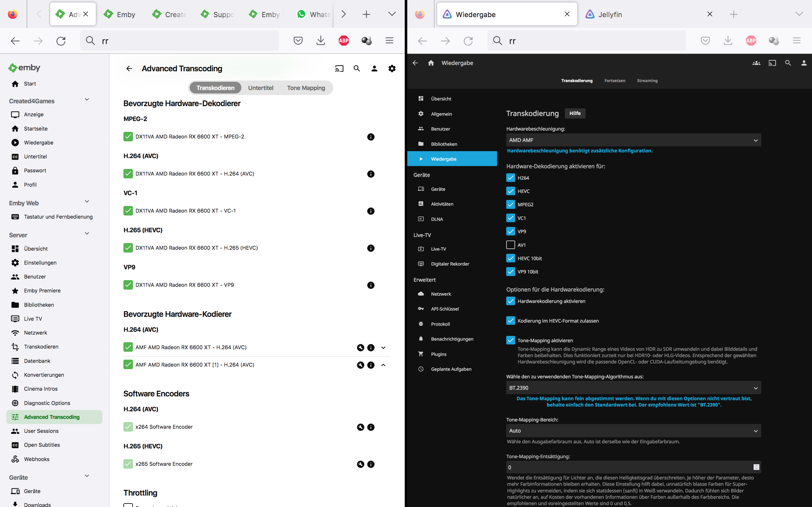
Task: Click the Emby cast-to-device icon
Action: click(339, 69)
